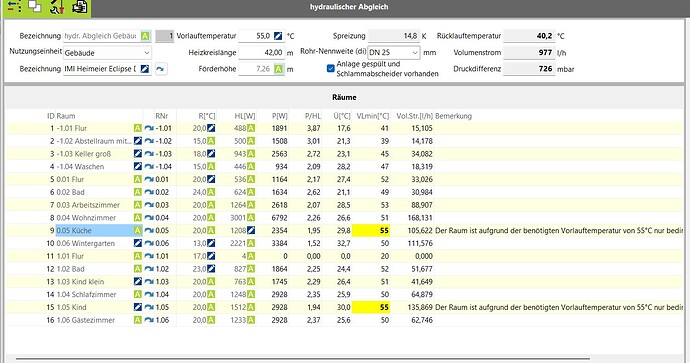Click the documents report icon in toolbar
The image size is (690, 363).
(x=80, y=7)
